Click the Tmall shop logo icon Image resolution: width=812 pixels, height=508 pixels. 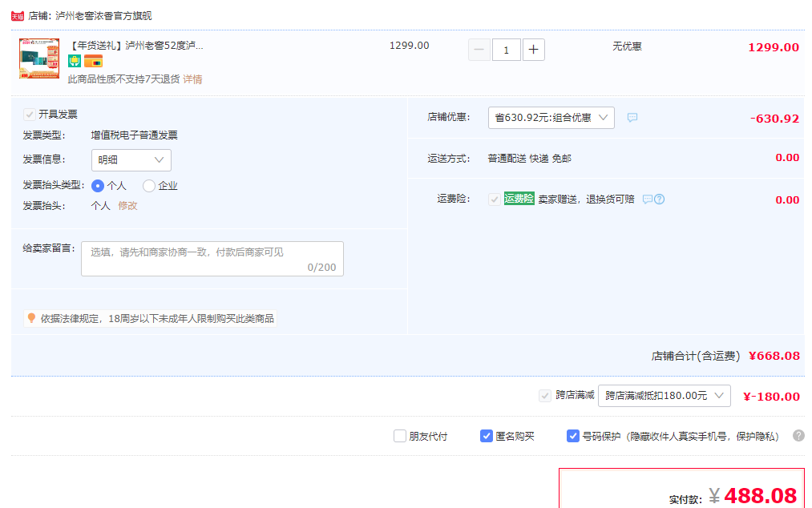coord(18,16)
